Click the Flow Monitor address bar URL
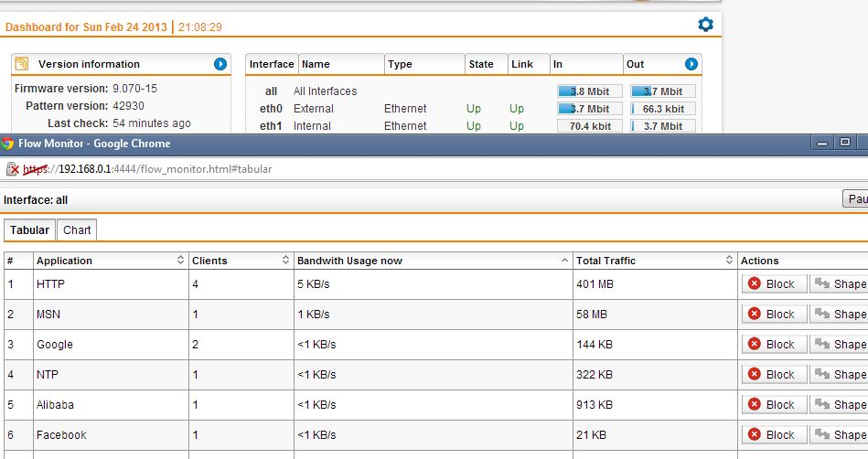The height and width of the screenshot is (459, 868). click(x=147, y=169)
